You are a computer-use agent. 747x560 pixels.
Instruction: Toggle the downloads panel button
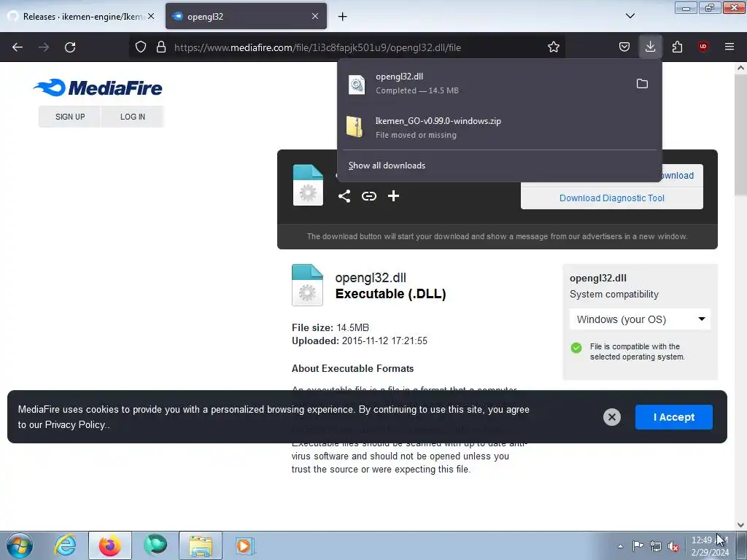coord(650,47)
